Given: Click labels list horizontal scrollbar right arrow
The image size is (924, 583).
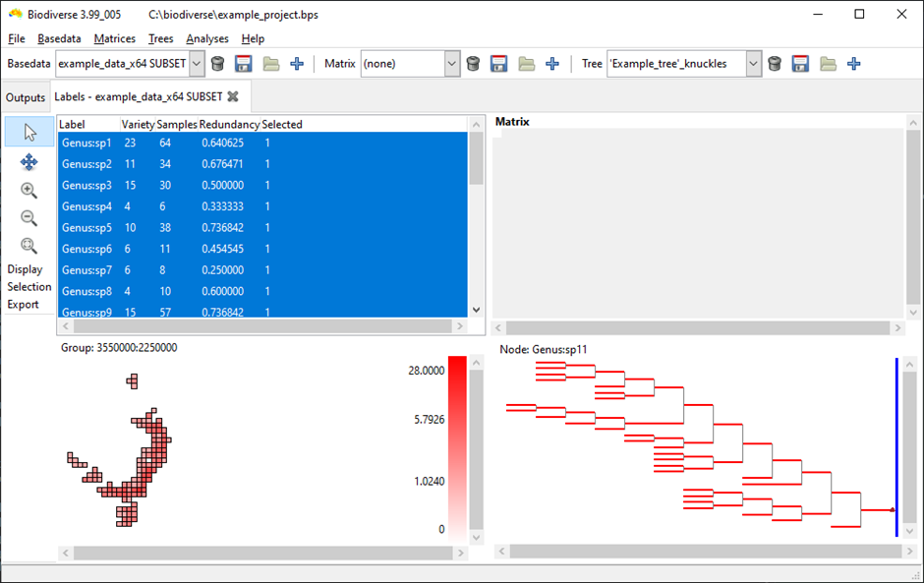Looking at the screenshot, I should [460, 326].
